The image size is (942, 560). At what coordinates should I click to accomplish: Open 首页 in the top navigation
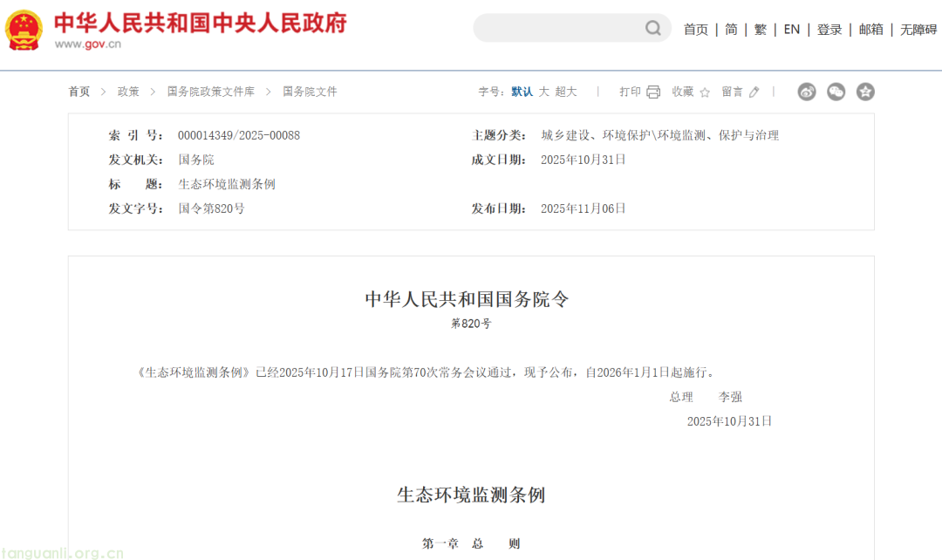[x=695, y=30]
